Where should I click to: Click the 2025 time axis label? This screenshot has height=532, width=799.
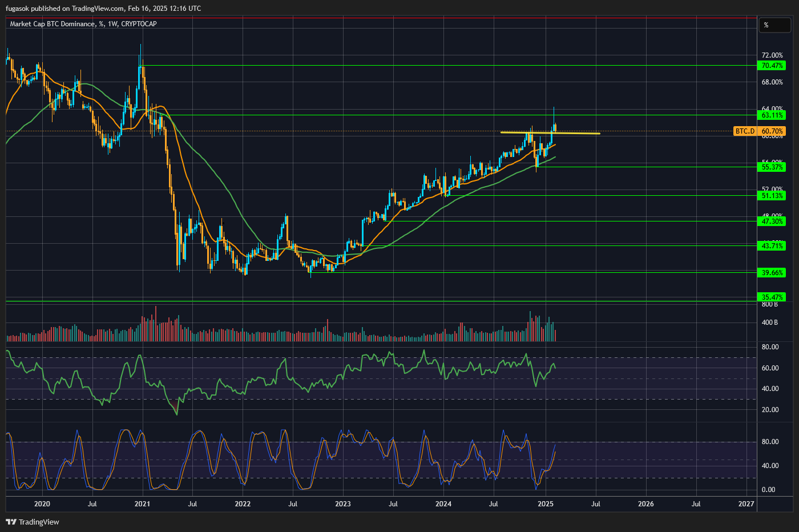pos(546,504)
